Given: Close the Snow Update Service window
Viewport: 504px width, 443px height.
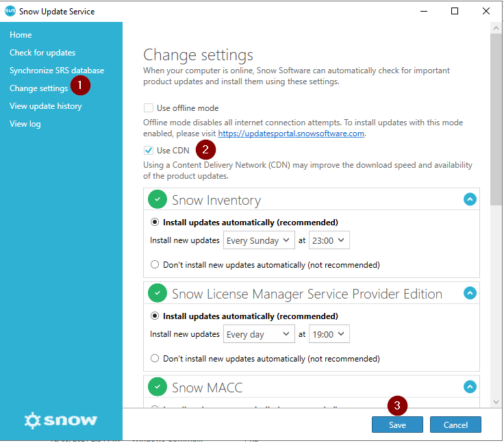Looking at the screenshot, I should 486,11.
